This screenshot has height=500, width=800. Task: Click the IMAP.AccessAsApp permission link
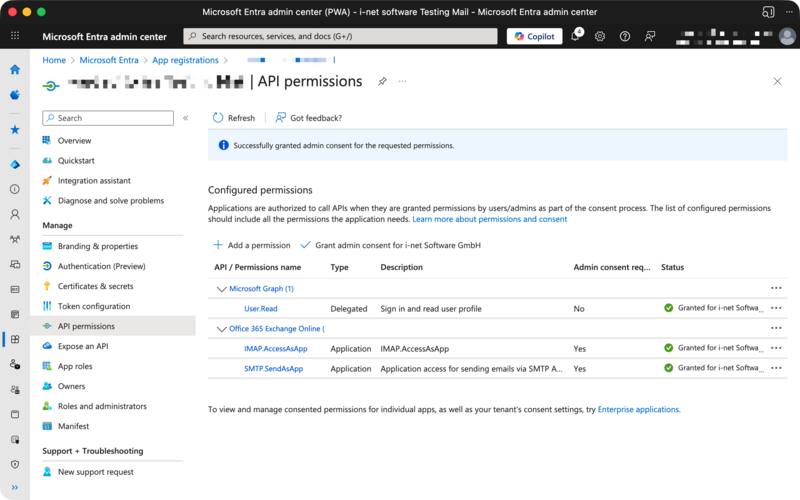coord(275,348)
